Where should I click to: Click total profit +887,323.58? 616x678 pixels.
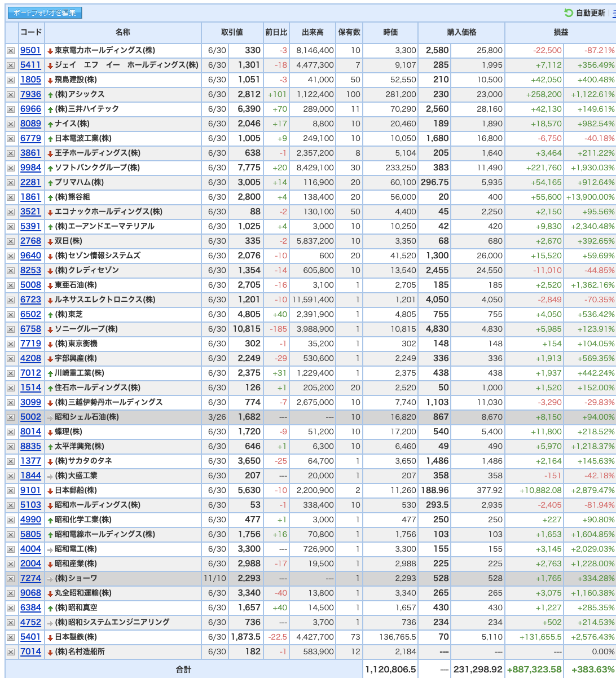(535, 669)
